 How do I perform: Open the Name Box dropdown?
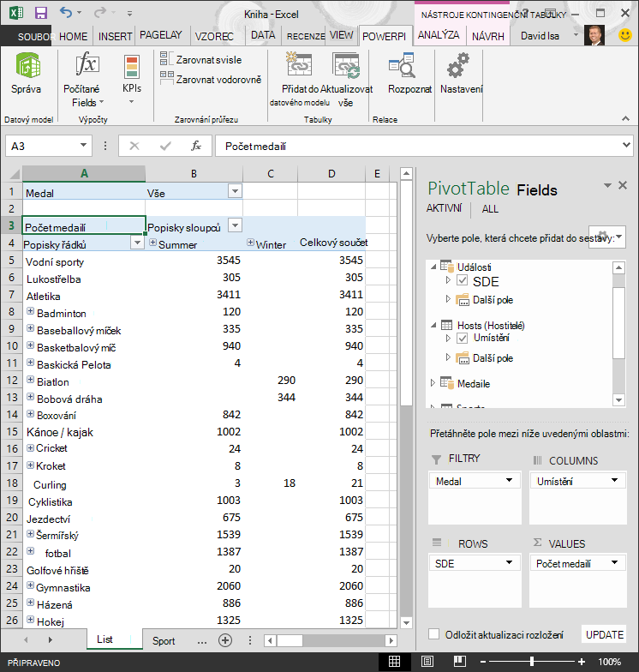click(x=84, y=146)
